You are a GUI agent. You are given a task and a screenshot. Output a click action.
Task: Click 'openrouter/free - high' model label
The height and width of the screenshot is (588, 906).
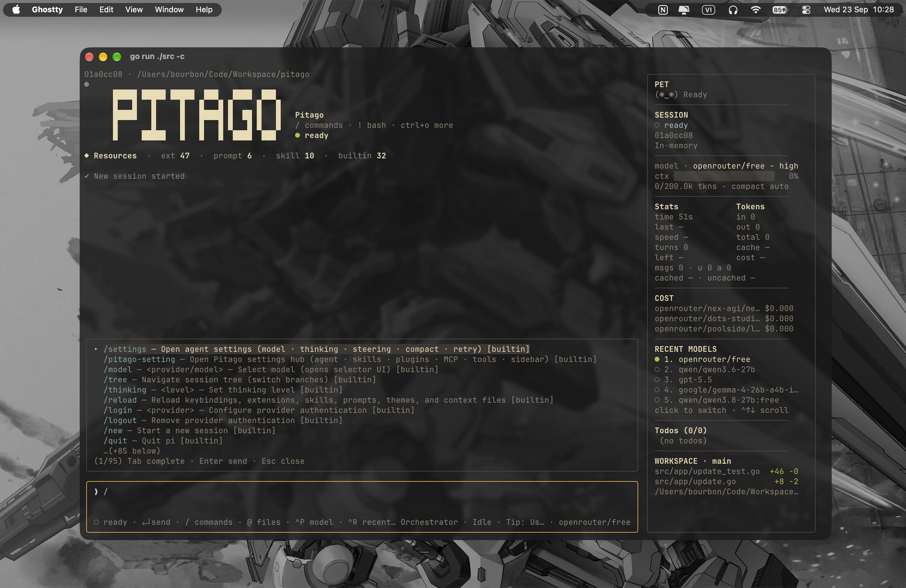(x=745, y=166)
